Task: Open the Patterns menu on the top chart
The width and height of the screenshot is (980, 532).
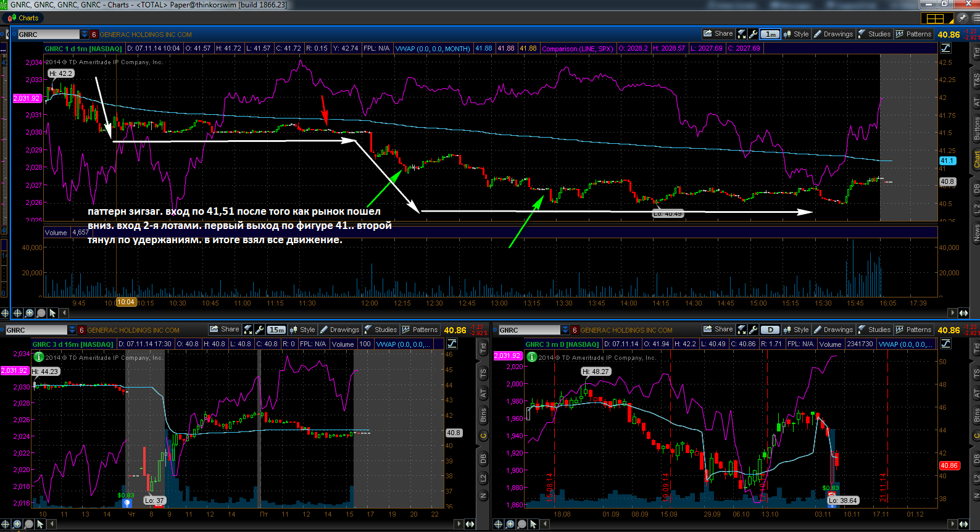Action: [x=913, y=34]
